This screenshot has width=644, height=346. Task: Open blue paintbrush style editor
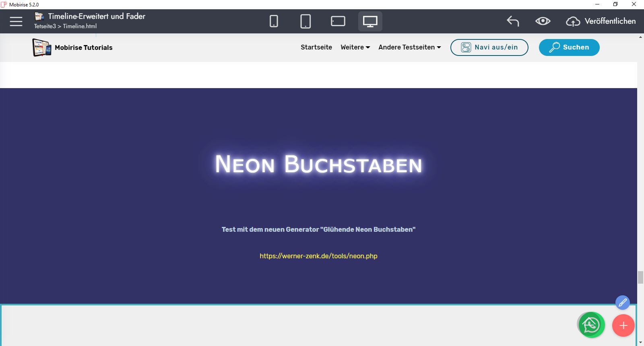(622, 303)
